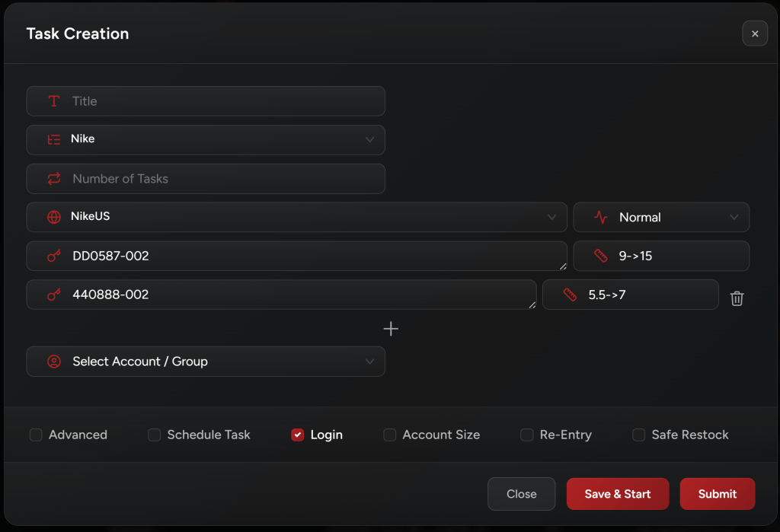This screenshot has width=780, height=532.
Task: Click the Submit button
Action: pos(717,494)
